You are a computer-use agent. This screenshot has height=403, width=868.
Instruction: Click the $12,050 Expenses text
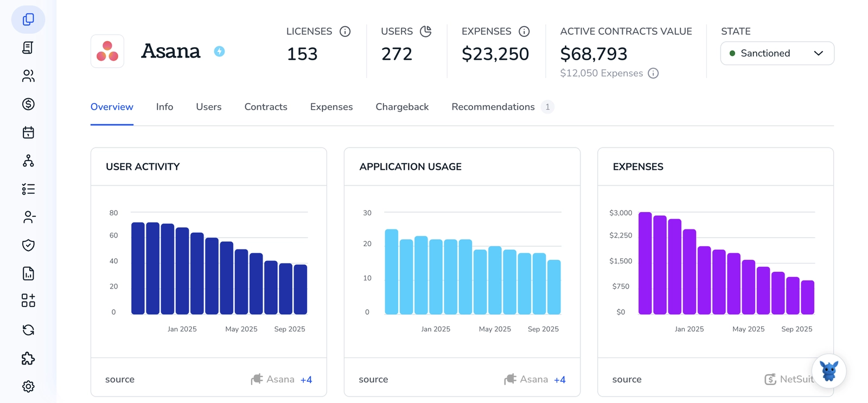(x=602, y=73)
